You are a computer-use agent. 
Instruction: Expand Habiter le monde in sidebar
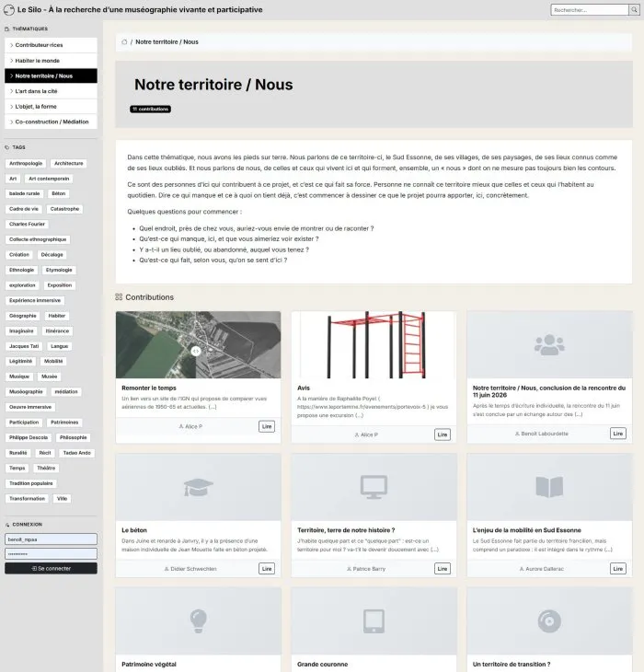[51, 61]
